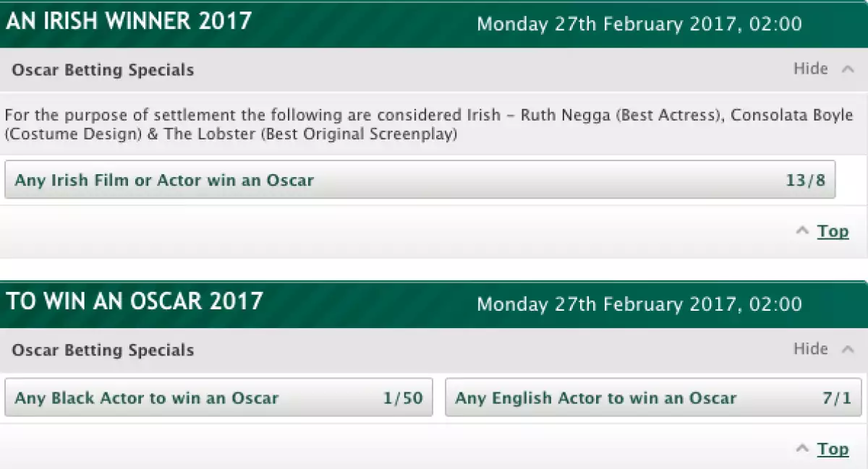The width and height of the screenshot is (868, 469).
Task: Click the TO WIN AN OSCAR 2017 heading
Action: (x=135, y=301)
